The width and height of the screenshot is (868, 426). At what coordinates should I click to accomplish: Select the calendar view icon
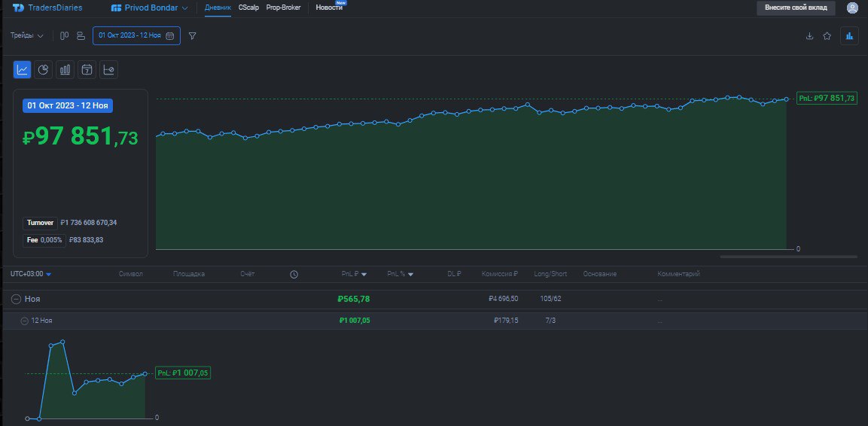point(87,70)
